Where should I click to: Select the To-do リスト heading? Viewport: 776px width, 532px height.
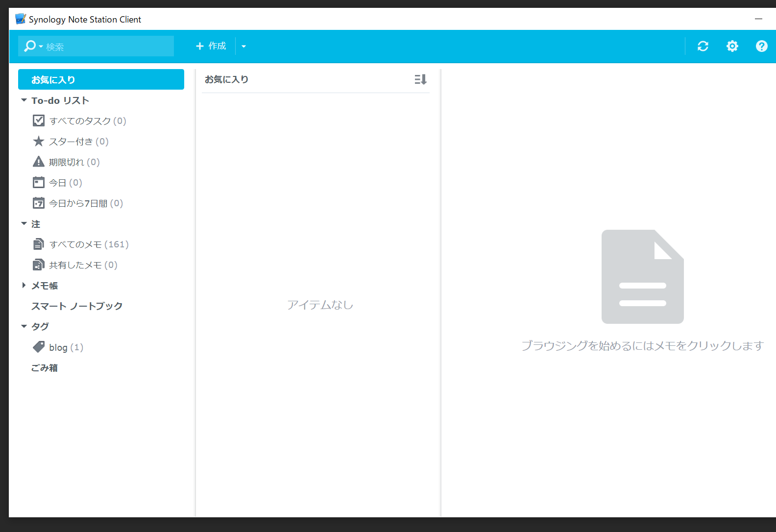pyautogui.click(x=60, y=100)
